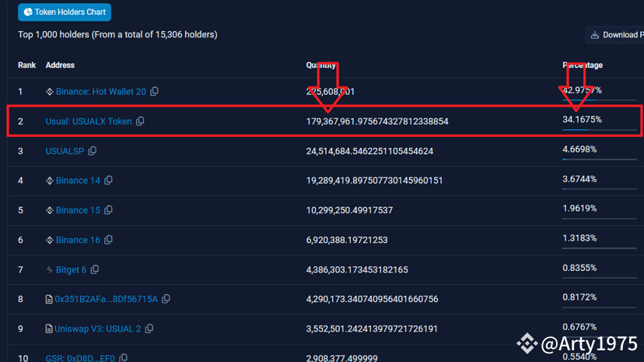Open the 0x351B2AFa...8Df56715A address link
This screenshot has width=644, height=362.
(x=106, y=299)
